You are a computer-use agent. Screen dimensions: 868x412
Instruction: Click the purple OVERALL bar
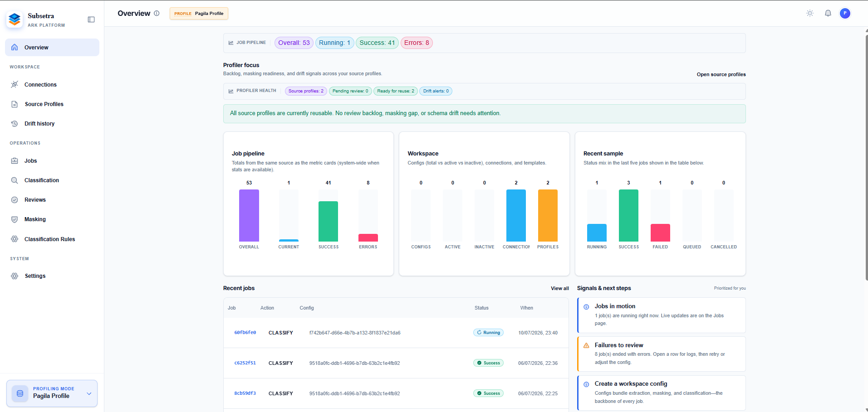(x=249, y=215)
